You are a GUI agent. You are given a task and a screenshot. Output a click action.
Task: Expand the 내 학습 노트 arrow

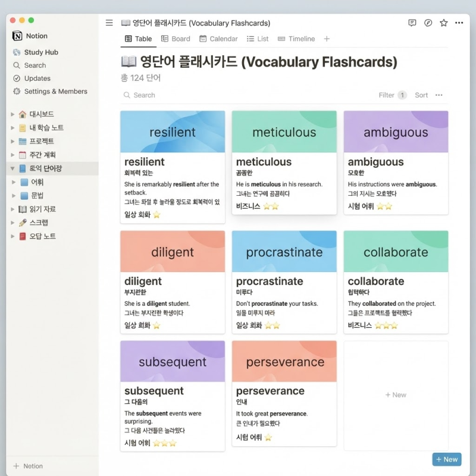pos(12,128)
